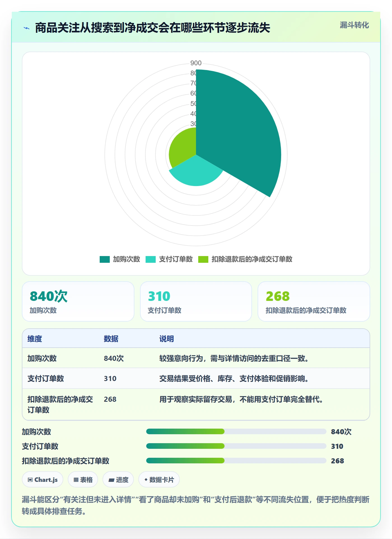Toggle the 加购次数 legend color swatch
This screenshot has width=392, height=539.
tap(105, 259)
